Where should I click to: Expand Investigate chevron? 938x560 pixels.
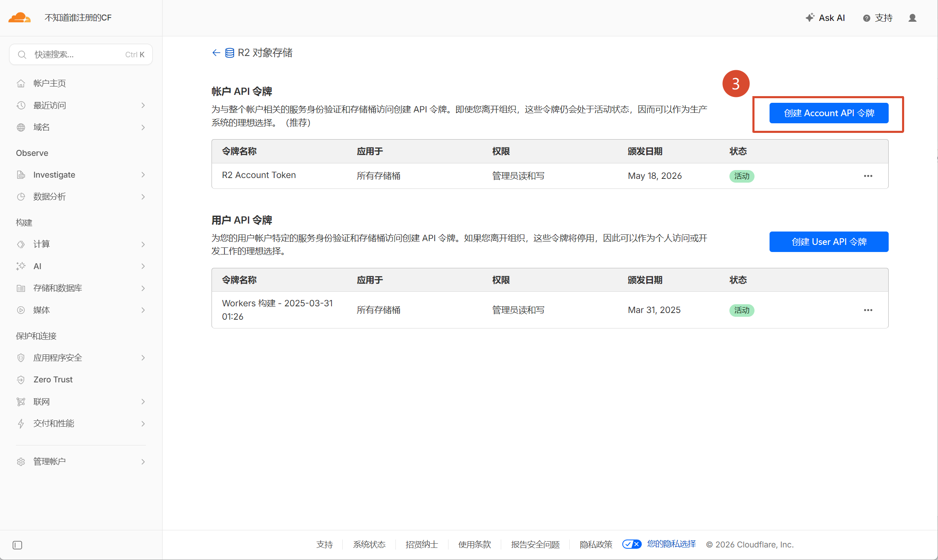pyautogui.click(x=143, y=175)
